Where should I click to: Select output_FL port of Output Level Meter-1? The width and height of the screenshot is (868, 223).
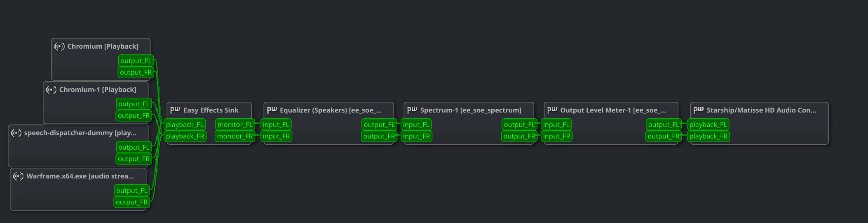[664, 124]
